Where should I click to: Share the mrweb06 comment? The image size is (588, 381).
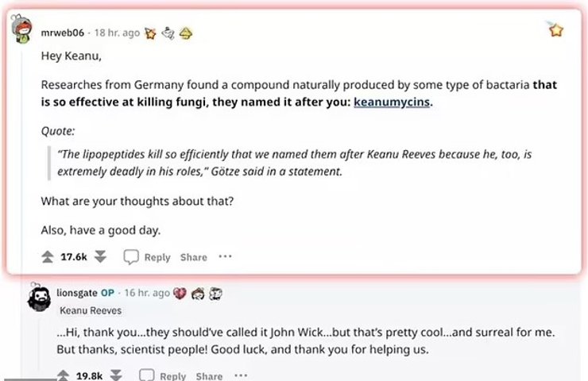(193, 257)
